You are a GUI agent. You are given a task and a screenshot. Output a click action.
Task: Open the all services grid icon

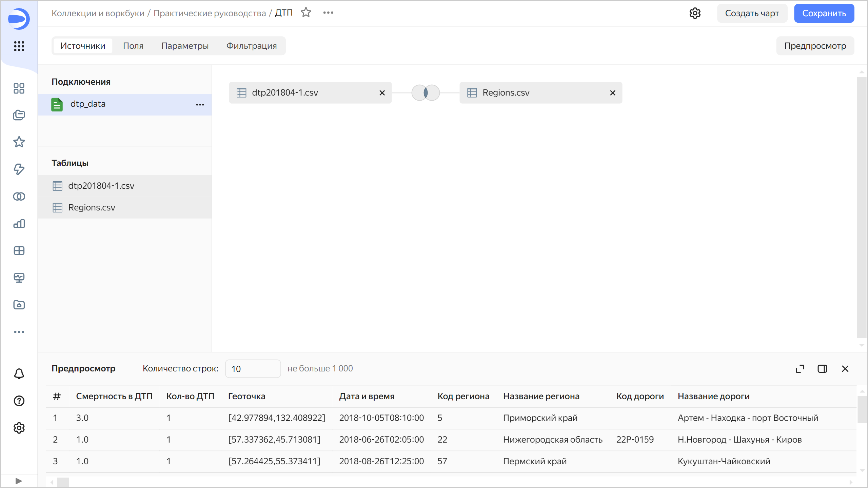[19, 46]
